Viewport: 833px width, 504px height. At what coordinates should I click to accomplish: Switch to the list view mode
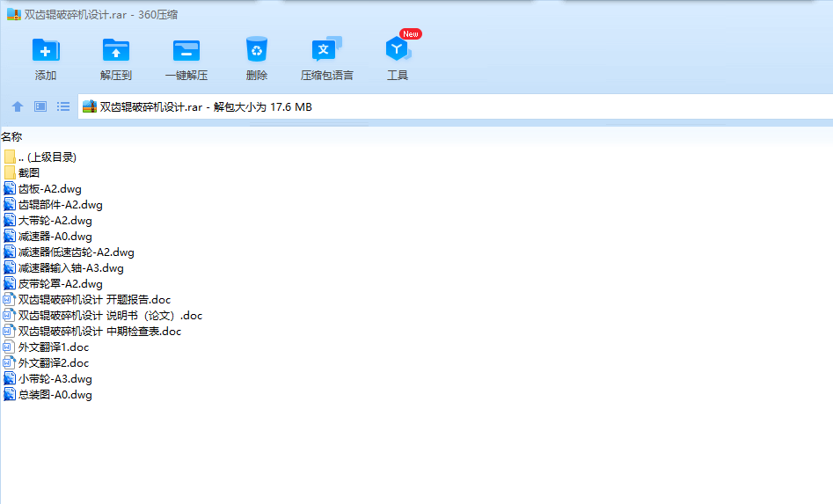[x=63, y=106]
